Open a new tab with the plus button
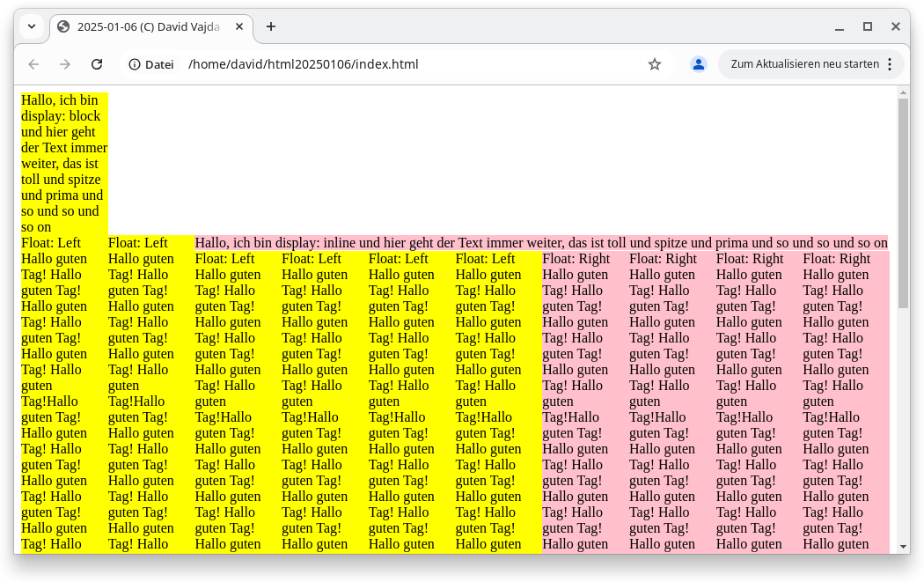This screenshot has height=582, width=924. point(270,26)
